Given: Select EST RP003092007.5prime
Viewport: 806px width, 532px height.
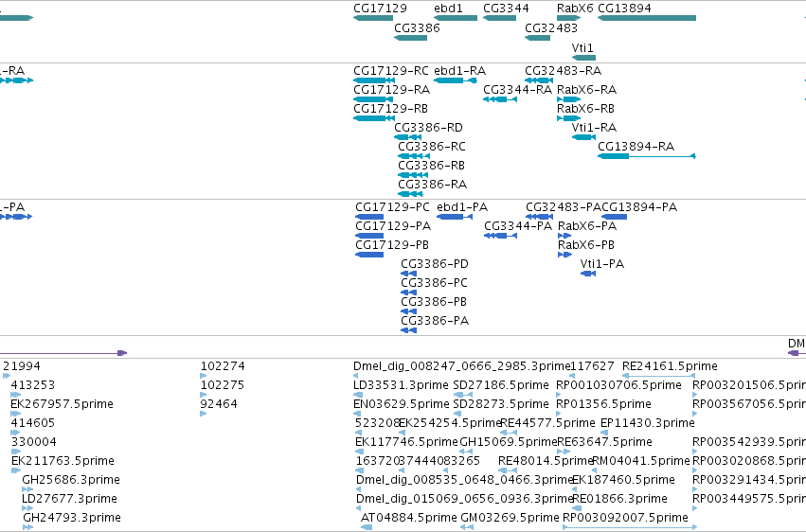Looking at the screenshot, I should (x=630, y=527).
